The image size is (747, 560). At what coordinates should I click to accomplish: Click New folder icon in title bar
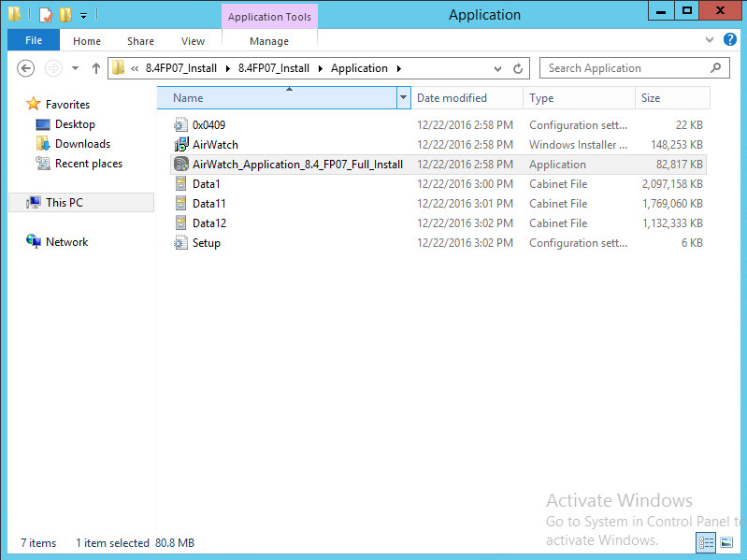pyautogui.click(x=65, y=15)
